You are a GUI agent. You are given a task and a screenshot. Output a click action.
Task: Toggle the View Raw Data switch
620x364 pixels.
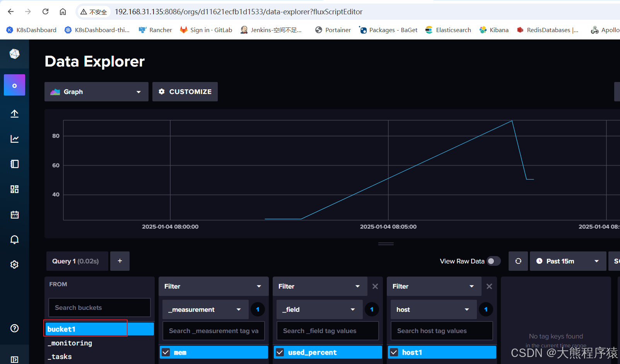[x=494, y=261]
